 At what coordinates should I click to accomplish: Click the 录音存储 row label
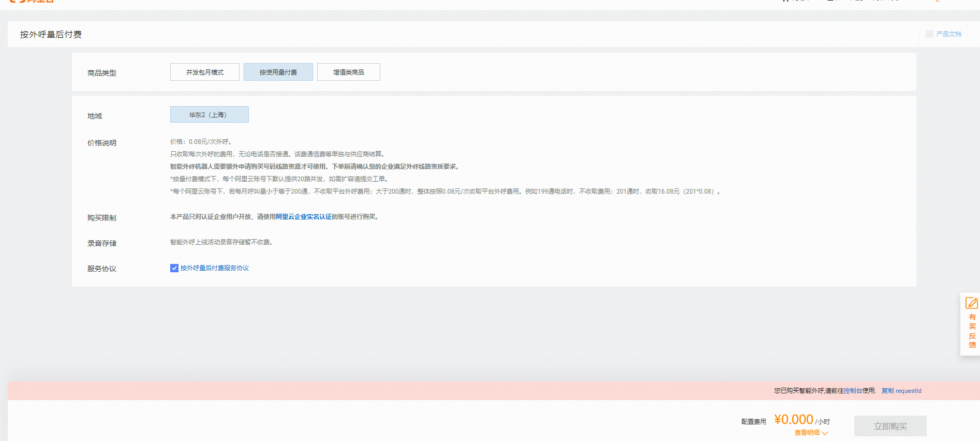click(102, 243)
